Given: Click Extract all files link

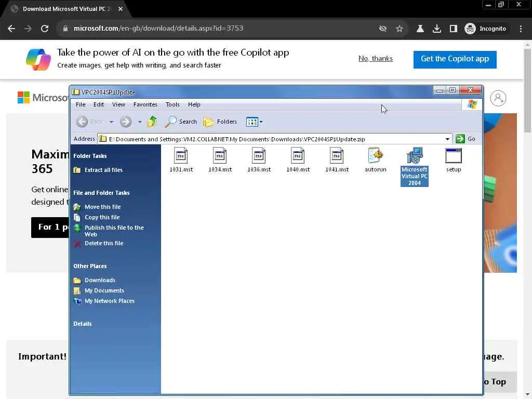Looking at the screenshot, I should [x=103, y=170].
